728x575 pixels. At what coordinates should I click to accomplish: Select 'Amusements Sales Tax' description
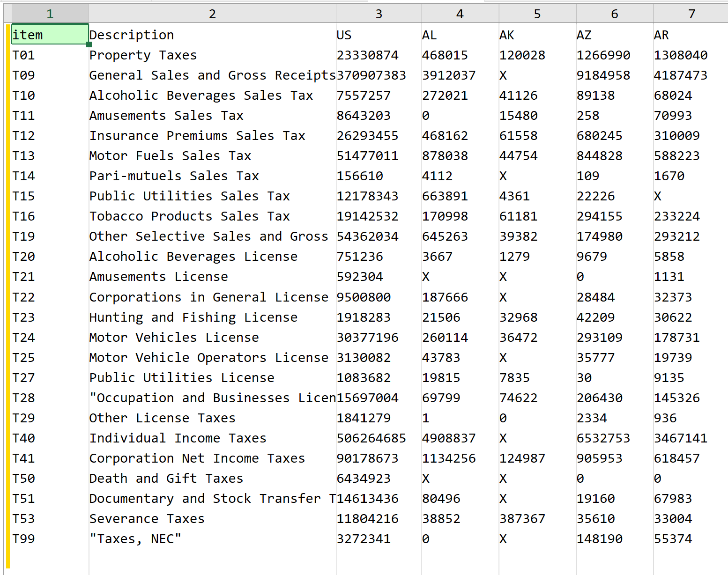point(212,115)
